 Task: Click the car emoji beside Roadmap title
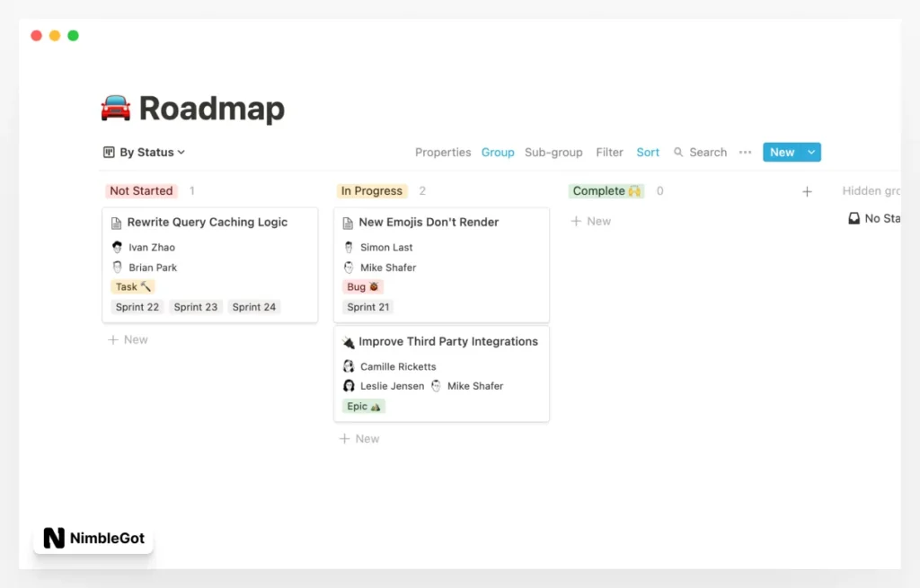click(116, 108)
